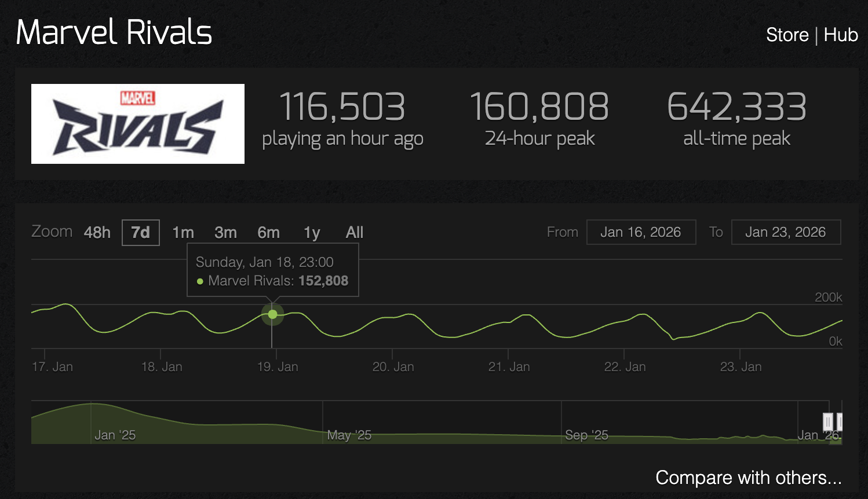Open the Hub link

tap(841, 35)
